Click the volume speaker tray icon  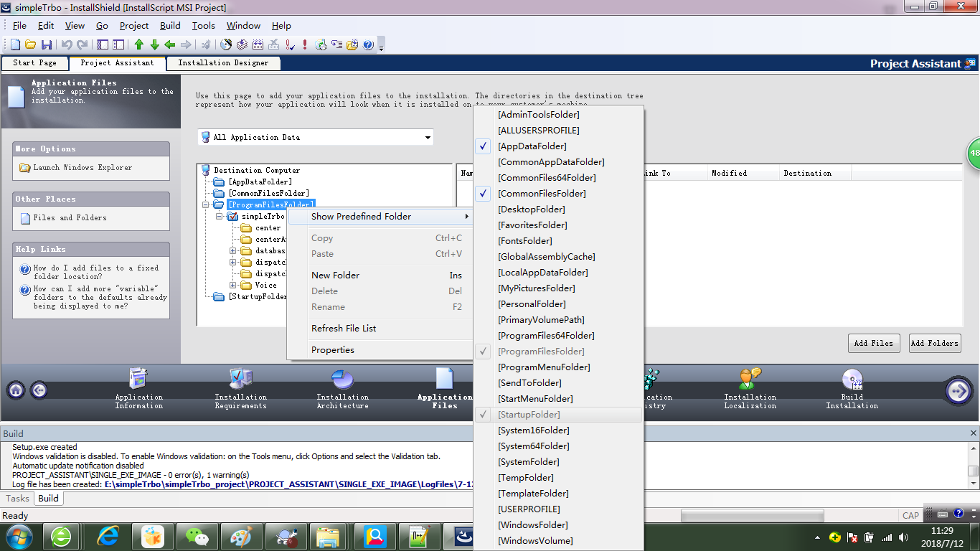pos(903,537)
